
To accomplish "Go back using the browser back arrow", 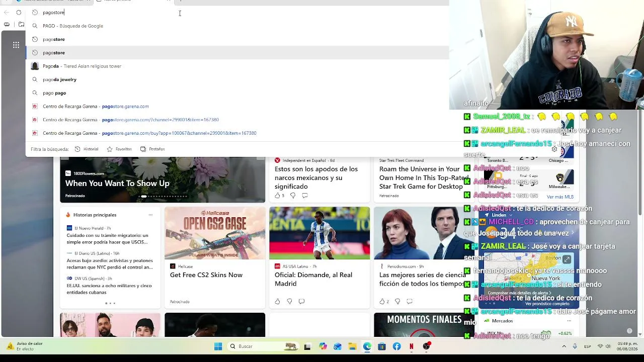I will coord(6,13).
